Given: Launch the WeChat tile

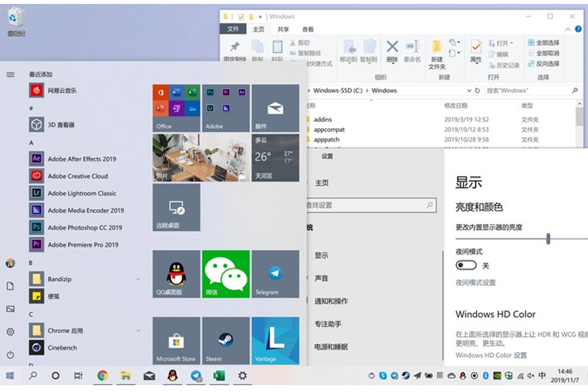Looking at the screenshot, I should [226, 274].
